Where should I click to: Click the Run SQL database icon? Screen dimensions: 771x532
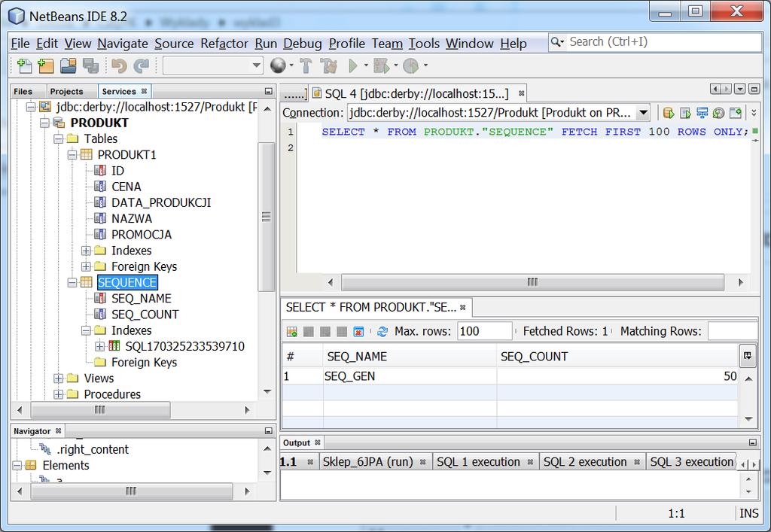click(669, 113)
